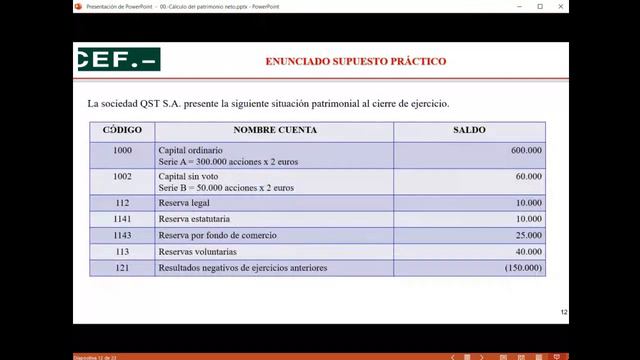640x360 pixels.
Task: Switch to Normal view icon in status bar
Action: (503, 357)
